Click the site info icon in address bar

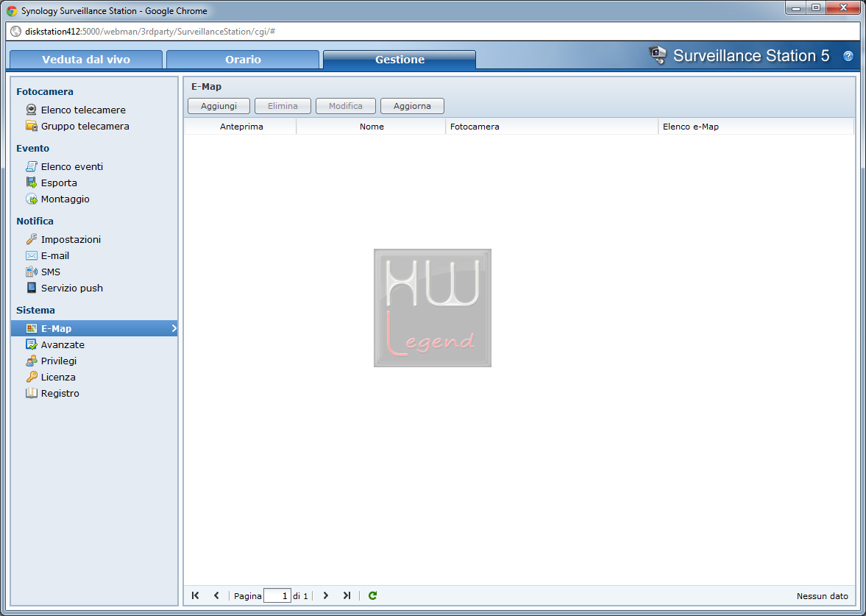(16, 32)
